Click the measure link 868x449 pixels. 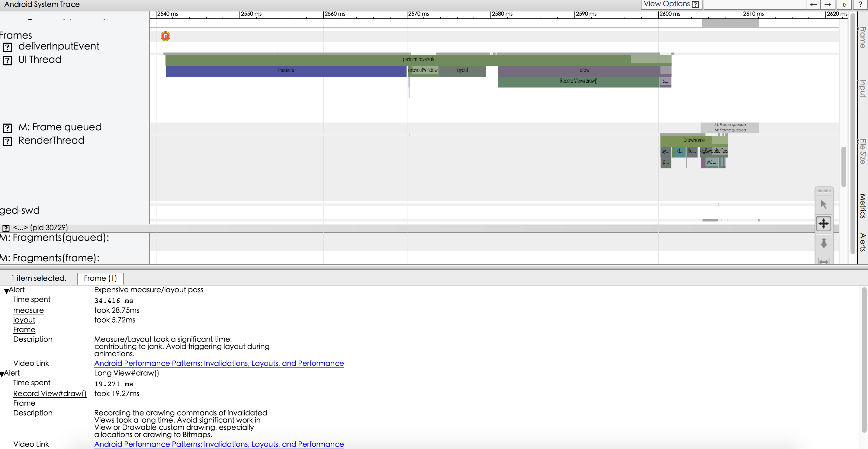(x=28, y=310)
